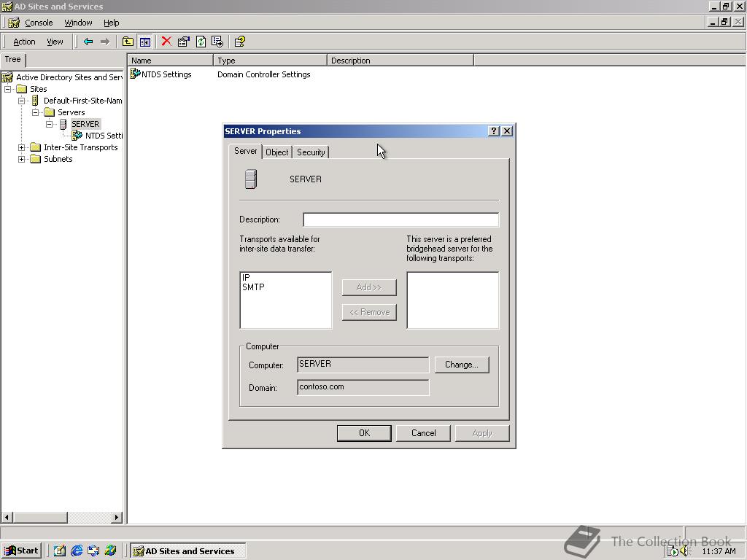Select IP transport in the list
The height and width of the screenshot is (560, 747).
[x=246, y=277]
